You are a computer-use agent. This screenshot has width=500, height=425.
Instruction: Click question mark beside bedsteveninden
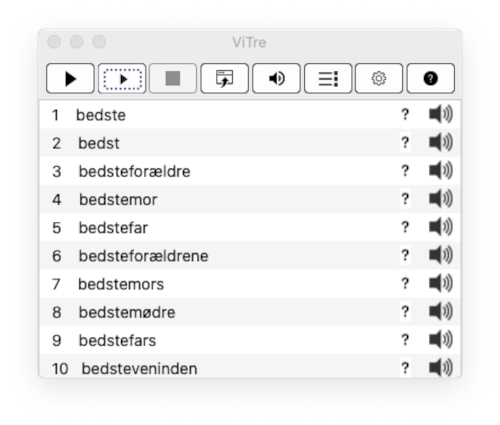click(405, 368)
